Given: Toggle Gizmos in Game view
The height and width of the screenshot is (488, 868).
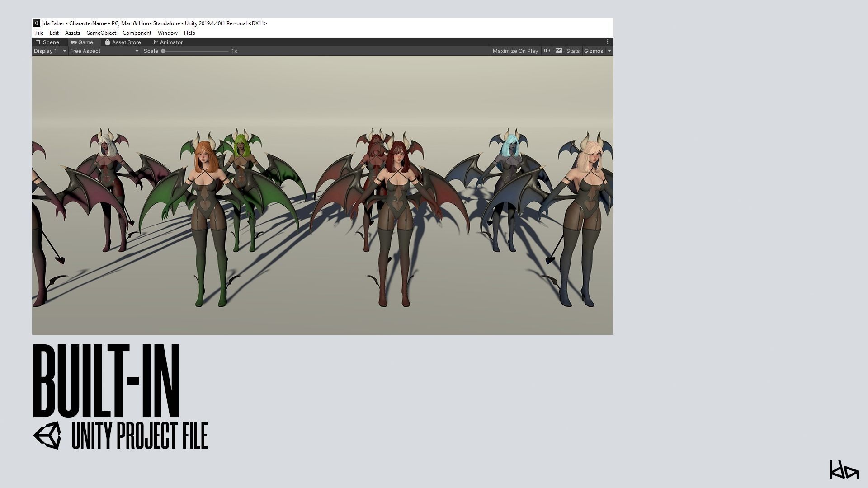Looking at the screenshot, I should (593, 51).
